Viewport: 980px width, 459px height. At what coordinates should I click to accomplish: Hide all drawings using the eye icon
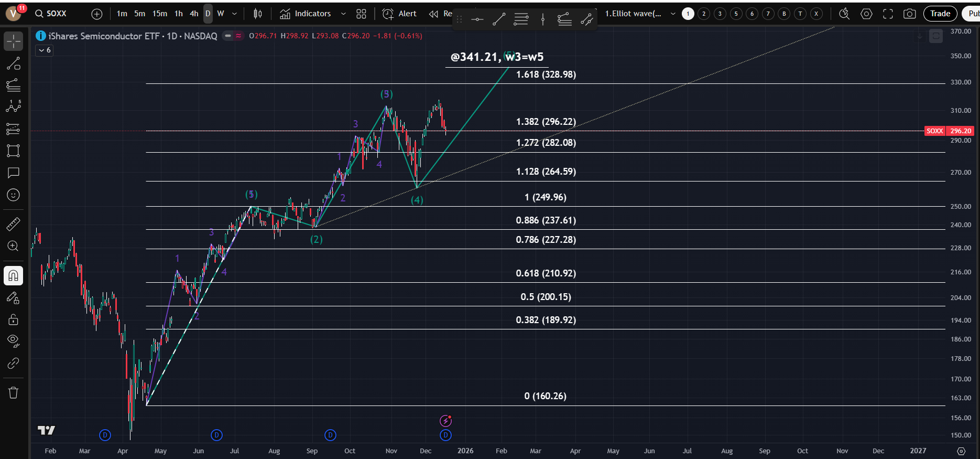[x=14, y=341]
